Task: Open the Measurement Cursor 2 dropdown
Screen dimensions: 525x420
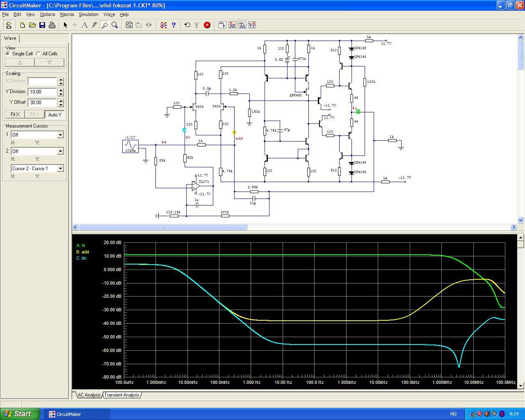Action: tap(60, 151)
